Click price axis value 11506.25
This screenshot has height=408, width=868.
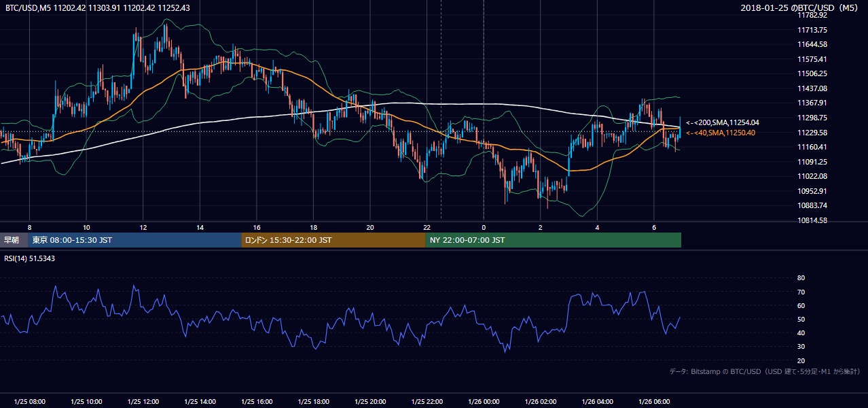point(812,73)
